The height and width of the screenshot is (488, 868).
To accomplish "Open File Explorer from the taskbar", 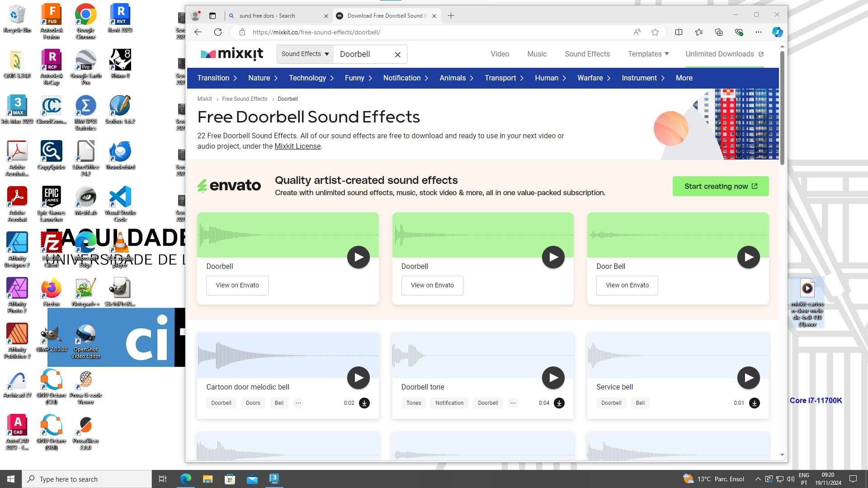I will coord(208,479).
